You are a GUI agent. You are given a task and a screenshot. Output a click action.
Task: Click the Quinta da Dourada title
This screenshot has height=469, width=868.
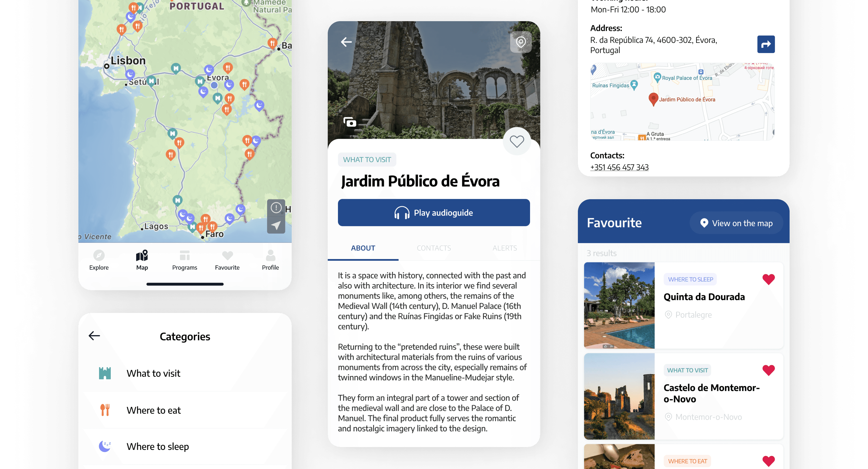[x=704, y=297]
